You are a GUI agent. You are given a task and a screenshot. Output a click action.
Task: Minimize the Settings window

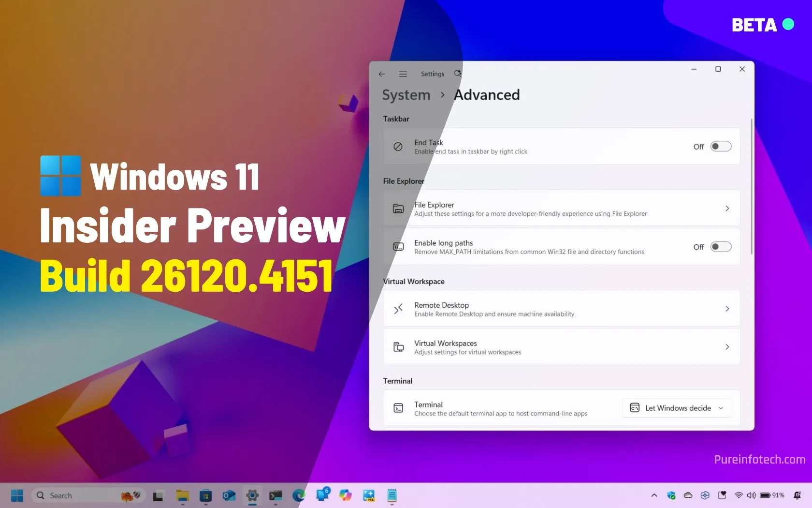point(694,69)
